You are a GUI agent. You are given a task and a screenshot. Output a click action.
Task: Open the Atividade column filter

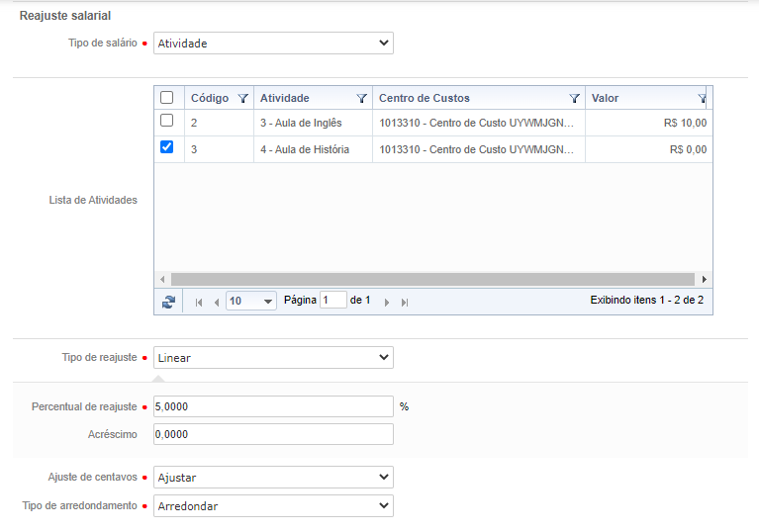(x=361, y=99)
